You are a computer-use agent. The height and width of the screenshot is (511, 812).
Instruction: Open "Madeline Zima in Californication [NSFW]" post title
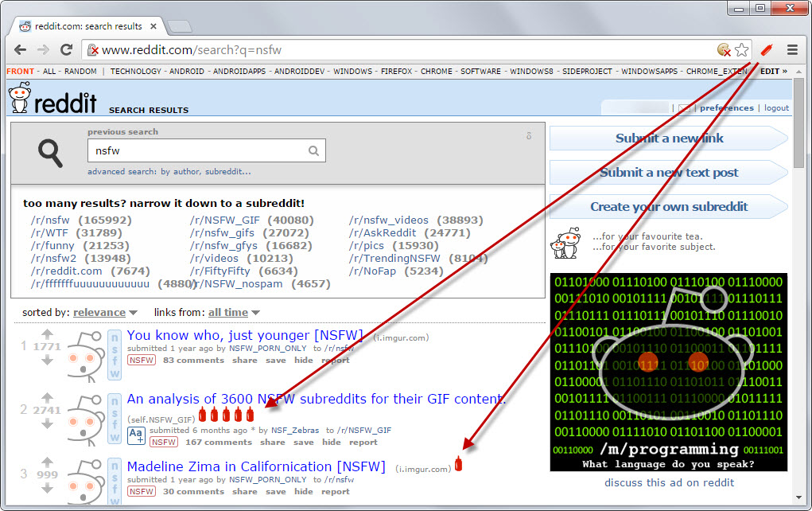pyautogui.click(x=256, y=467)
